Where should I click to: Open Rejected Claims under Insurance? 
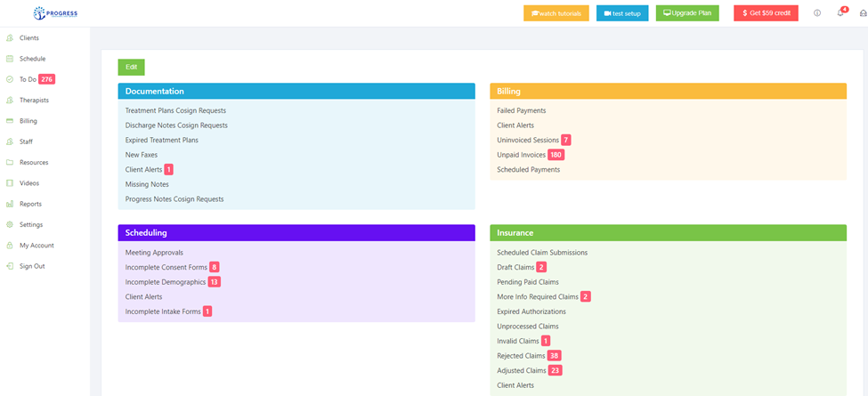tap(521, 356)
